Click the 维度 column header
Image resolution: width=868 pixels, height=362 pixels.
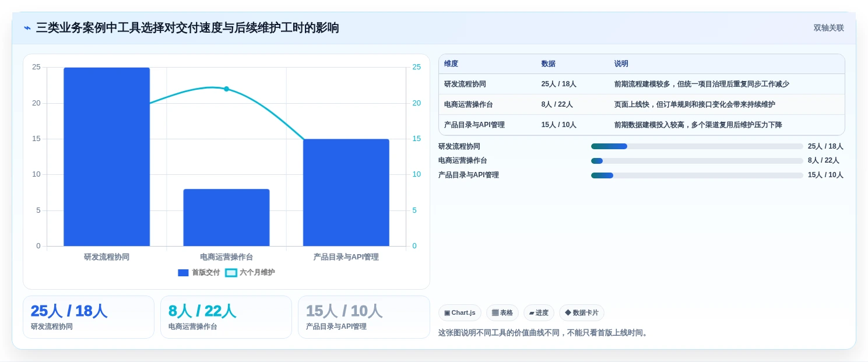click(x=451, y=64)
